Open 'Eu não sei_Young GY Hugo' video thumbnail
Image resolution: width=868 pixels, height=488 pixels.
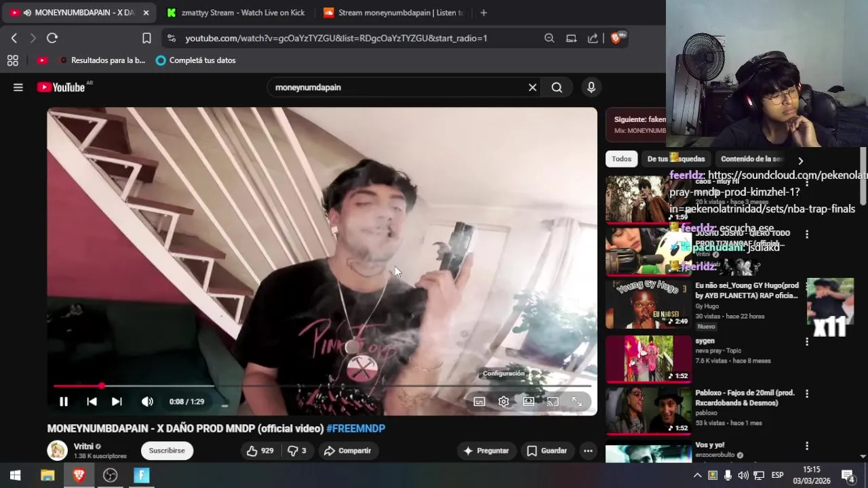click(x=648, y=304)
